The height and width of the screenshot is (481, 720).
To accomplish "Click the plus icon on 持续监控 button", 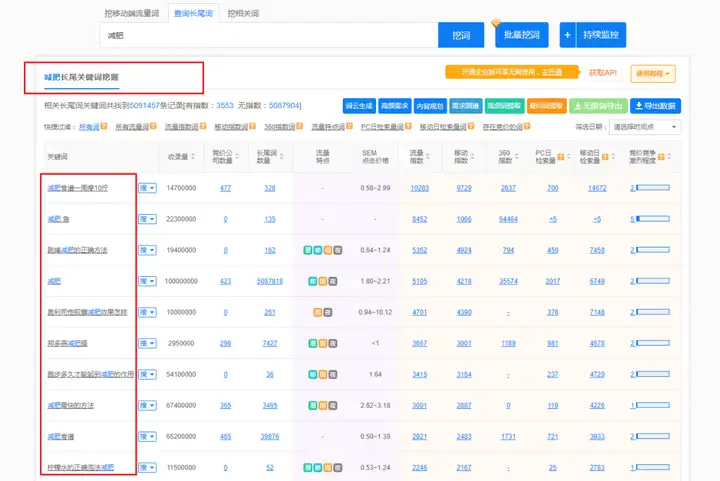I will (x=567, y=35).
